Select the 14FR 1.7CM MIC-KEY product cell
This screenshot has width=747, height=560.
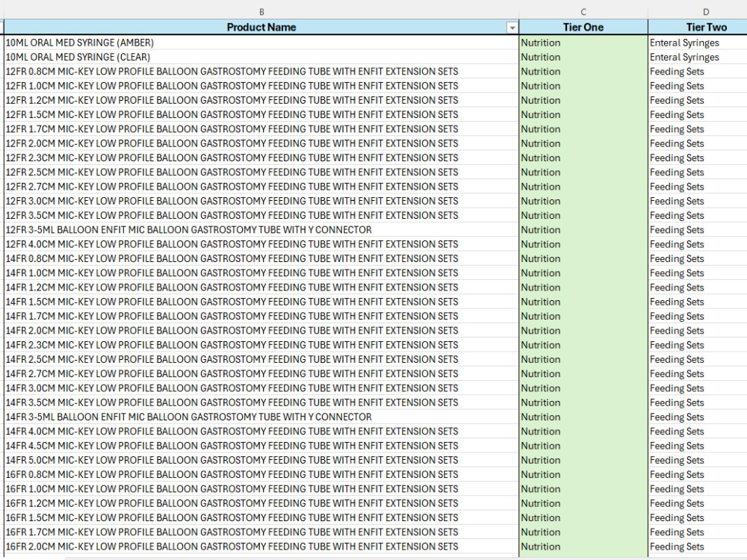pos(261,316)
